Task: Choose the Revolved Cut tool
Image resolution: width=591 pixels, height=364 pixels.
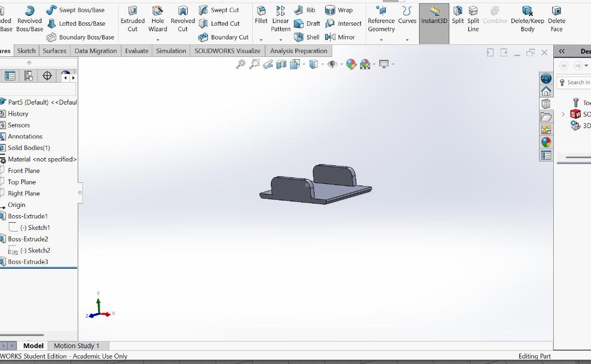Action: coord(183,19)
